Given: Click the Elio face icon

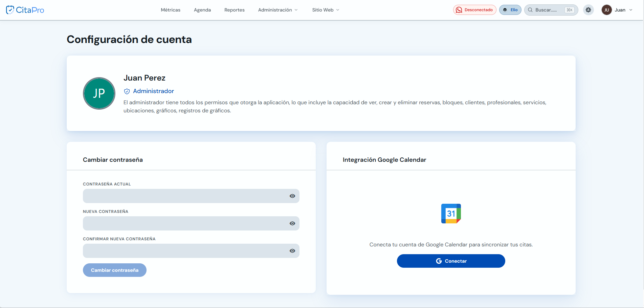Looking at the screenshot, I should point(505,10).
